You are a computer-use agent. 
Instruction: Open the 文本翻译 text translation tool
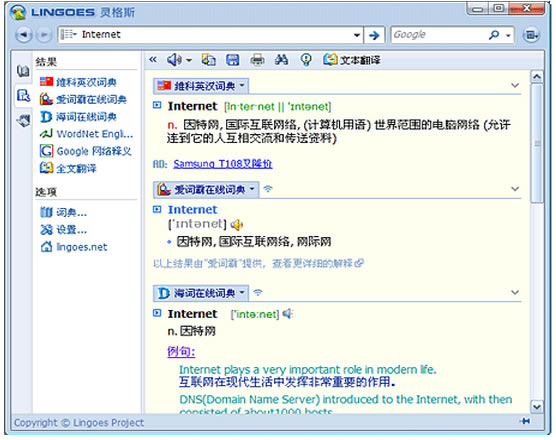pos(351,60)
